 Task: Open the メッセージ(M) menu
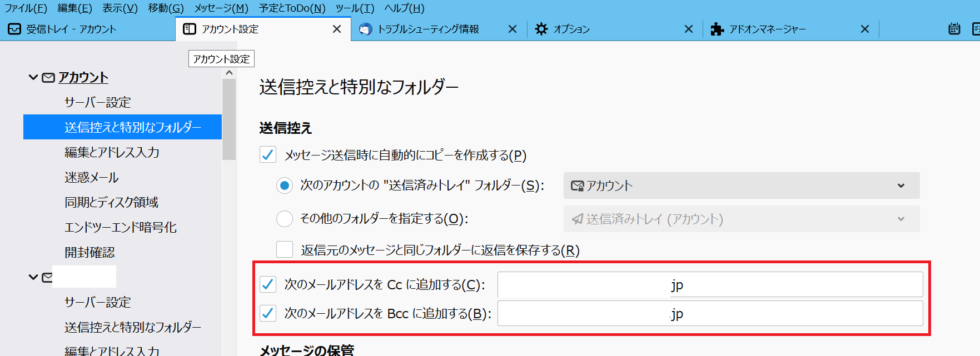click(x=221, y=8)
